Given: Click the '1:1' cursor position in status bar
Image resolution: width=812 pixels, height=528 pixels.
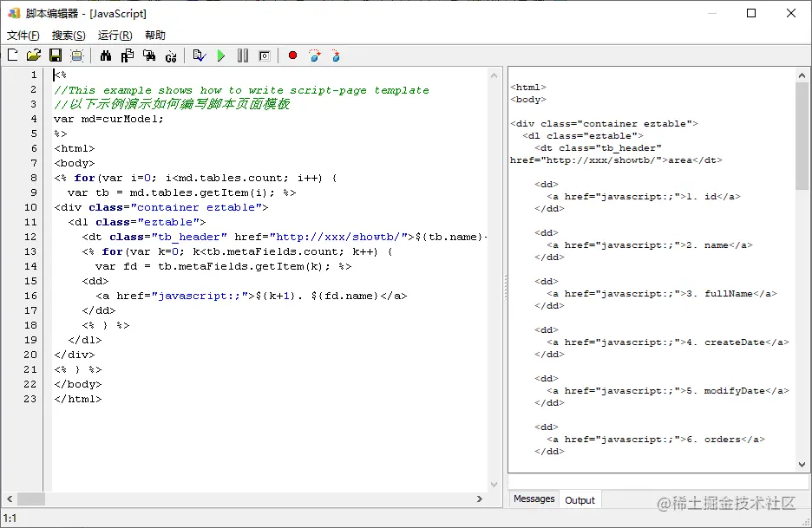Looking at the screenshot, I should pos(10,518).
